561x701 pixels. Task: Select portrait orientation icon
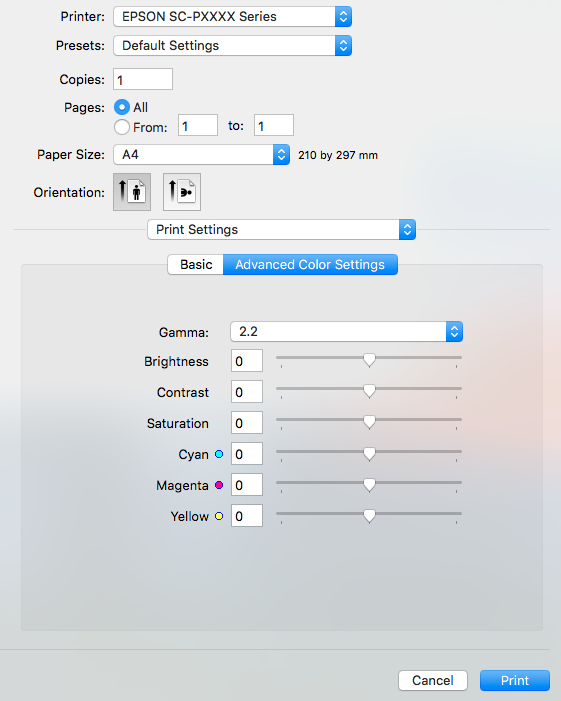(x=132, y=192)
